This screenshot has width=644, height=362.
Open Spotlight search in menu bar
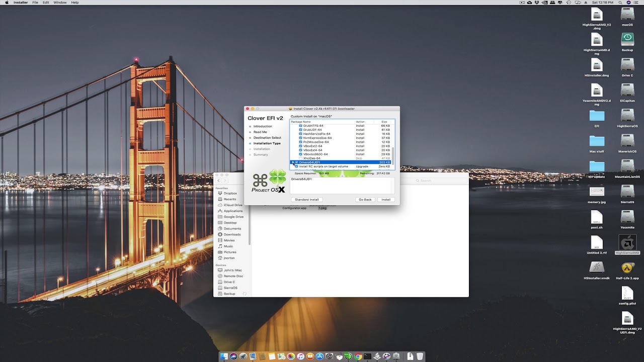click(x=620, y=3)
